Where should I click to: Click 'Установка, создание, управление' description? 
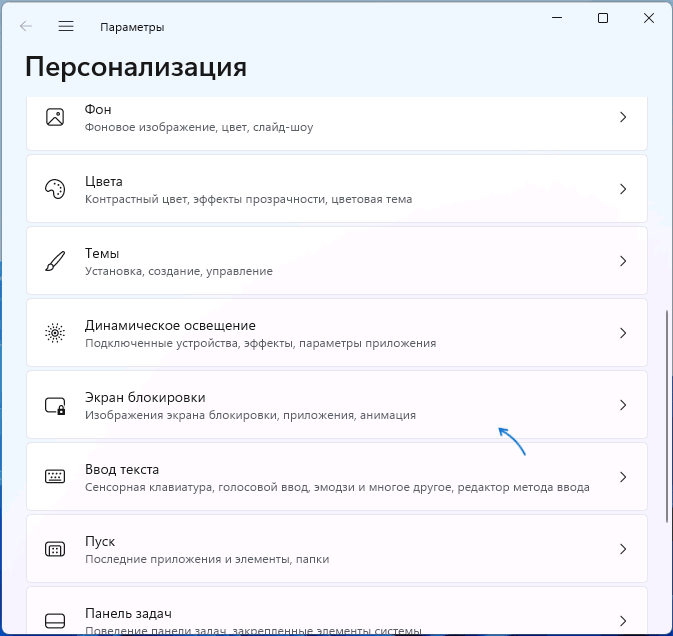(179, 272)
